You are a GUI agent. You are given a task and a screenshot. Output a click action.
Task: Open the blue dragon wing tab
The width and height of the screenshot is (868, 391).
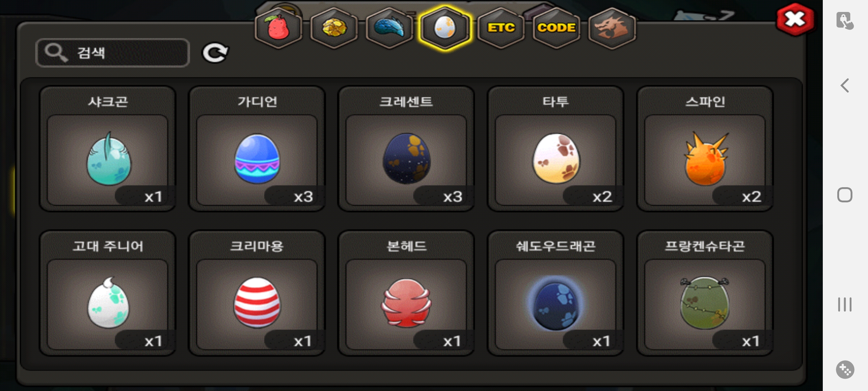[x=389, y=28]
